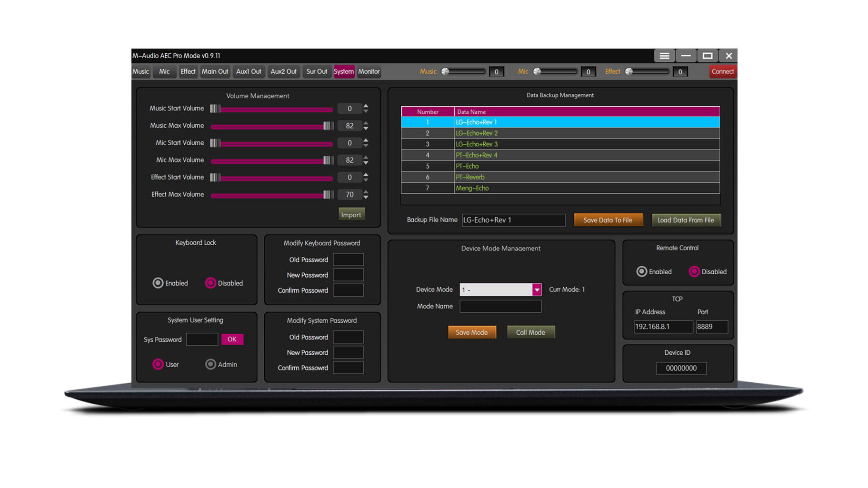
Task: Click the IP Address input field
Action: [x=663, y=327]
